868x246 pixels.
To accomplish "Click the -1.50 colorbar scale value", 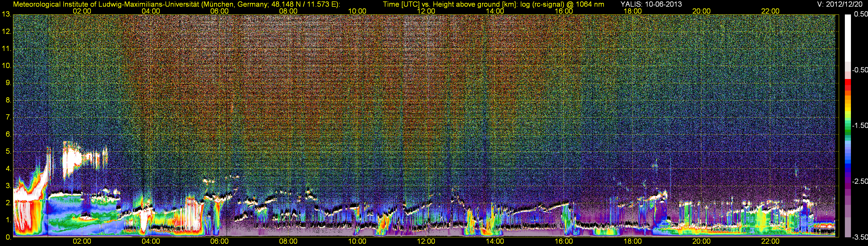I will [860, 125].
